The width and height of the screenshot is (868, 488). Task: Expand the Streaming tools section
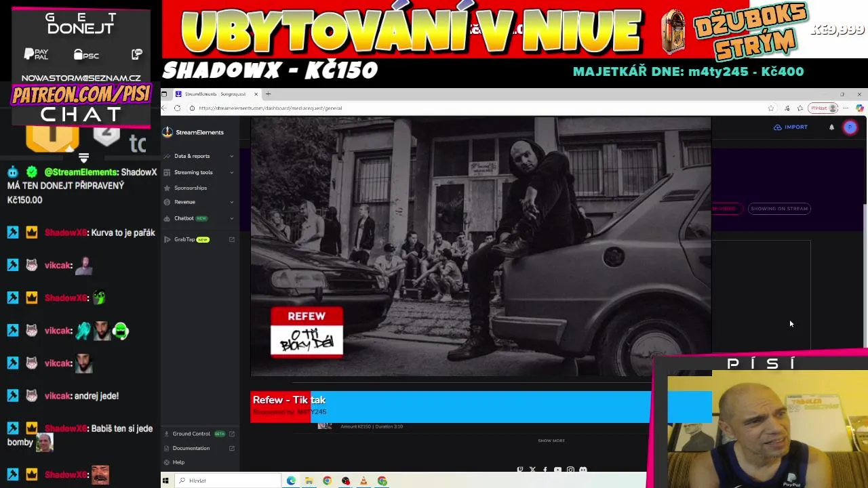point(200,172)
